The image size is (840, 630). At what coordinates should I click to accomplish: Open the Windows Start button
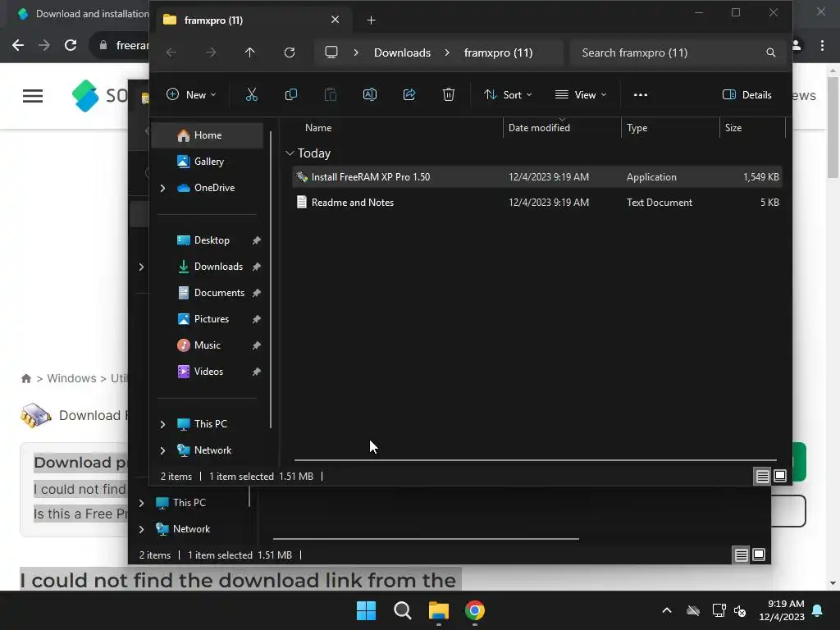click(366, 610)
